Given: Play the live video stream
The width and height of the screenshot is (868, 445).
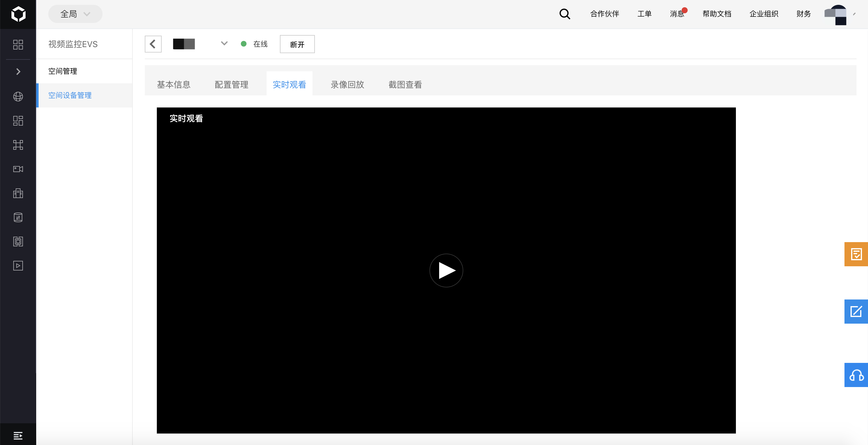Looking at the screenshot, I should click(x=446, y=271).
